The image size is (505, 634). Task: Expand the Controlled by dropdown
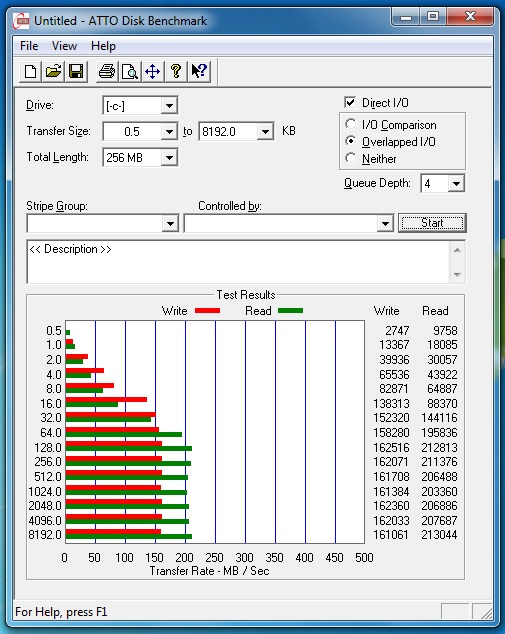[385, 223]
